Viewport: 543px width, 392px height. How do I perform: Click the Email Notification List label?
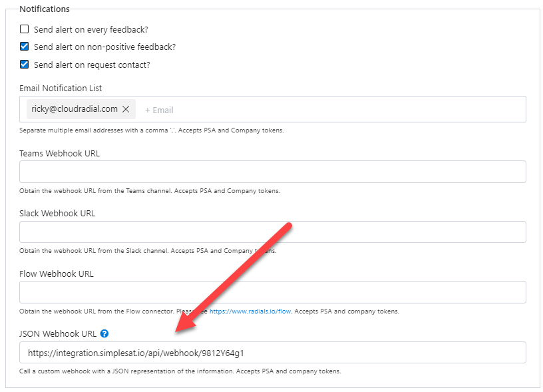[x=61, y=89]
